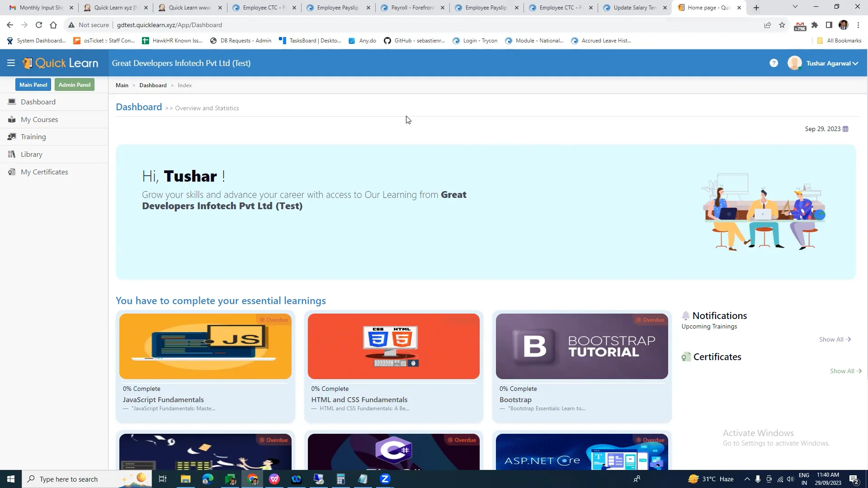
Task: Open the ASP.NET Core course thumbnail
Action: click(x=582, y=452)
